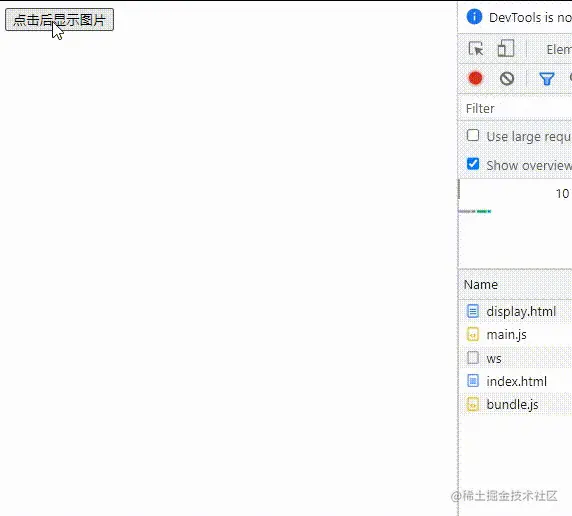Focus the Filter input field
The image size is (572, 516).
pos(515,108)
